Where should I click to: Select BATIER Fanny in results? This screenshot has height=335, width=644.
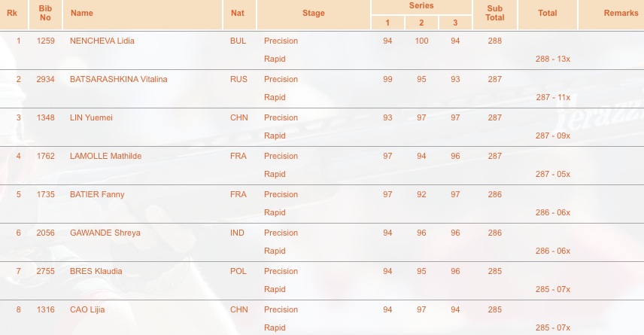[x=97, y=194]
